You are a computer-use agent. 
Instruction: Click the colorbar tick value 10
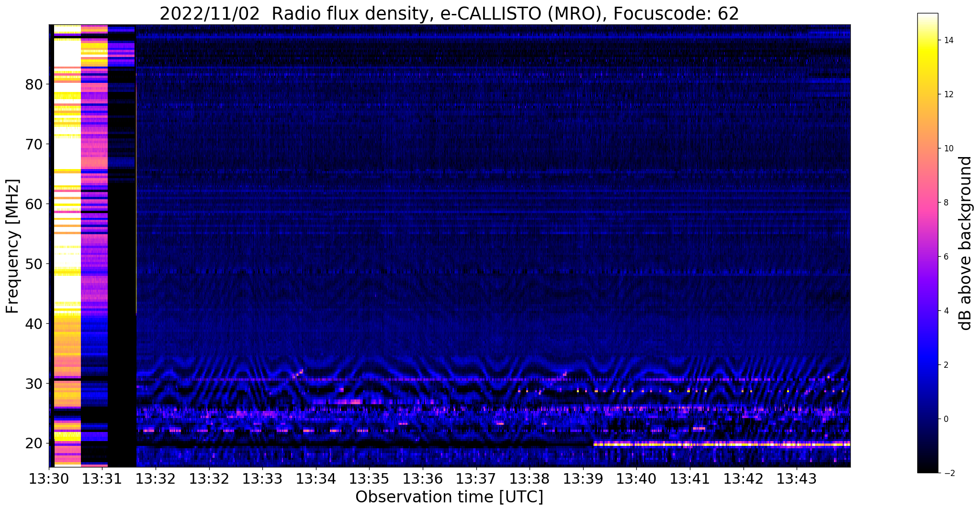948,148
